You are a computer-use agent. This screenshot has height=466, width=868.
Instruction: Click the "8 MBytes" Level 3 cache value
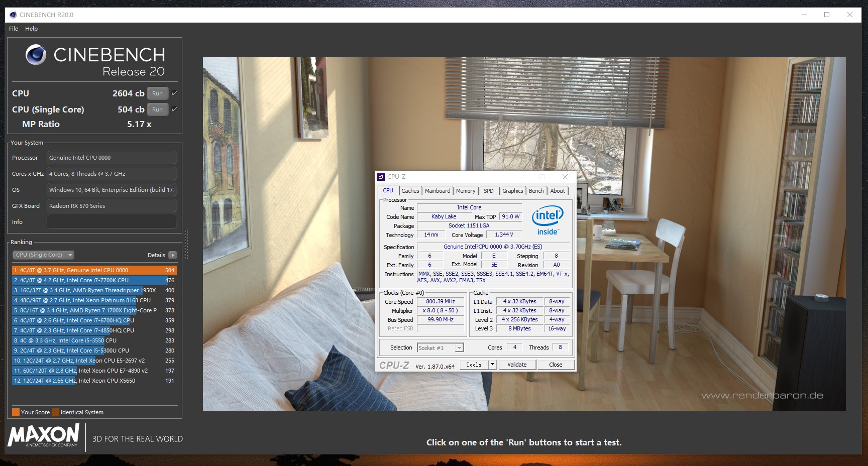[519, 328]
